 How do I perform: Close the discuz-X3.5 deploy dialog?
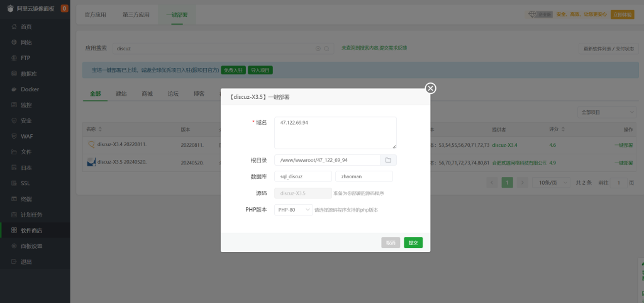click(x=430, y=88)
